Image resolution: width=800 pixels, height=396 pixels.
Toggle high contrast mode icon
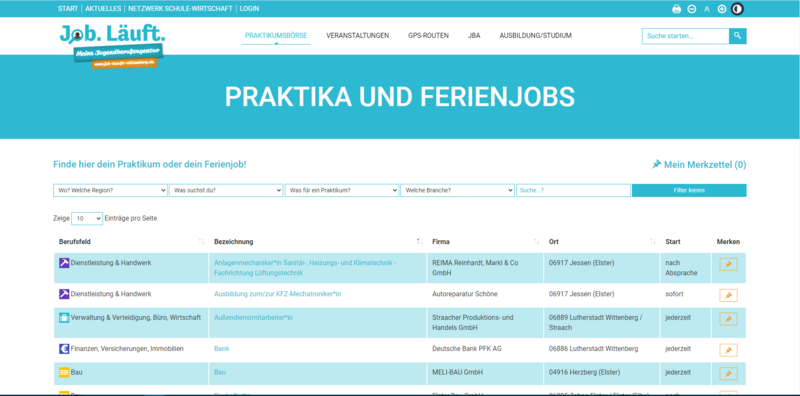point(737,9)
